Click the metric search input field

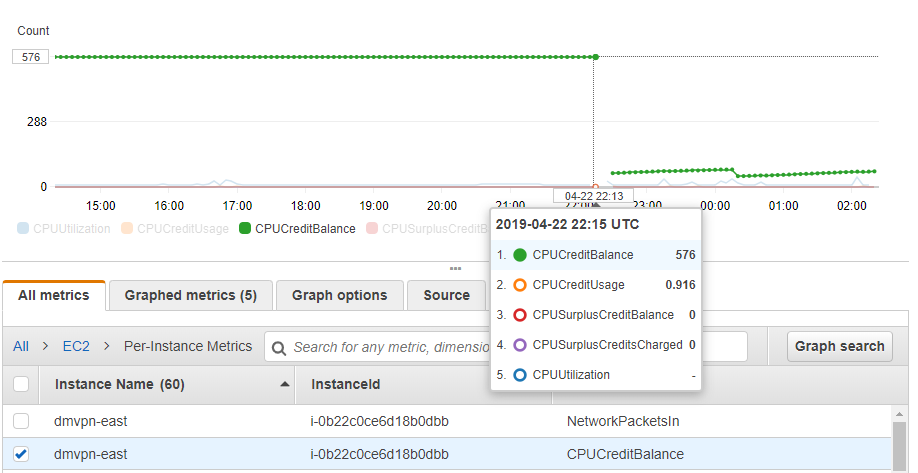[385, 347]
